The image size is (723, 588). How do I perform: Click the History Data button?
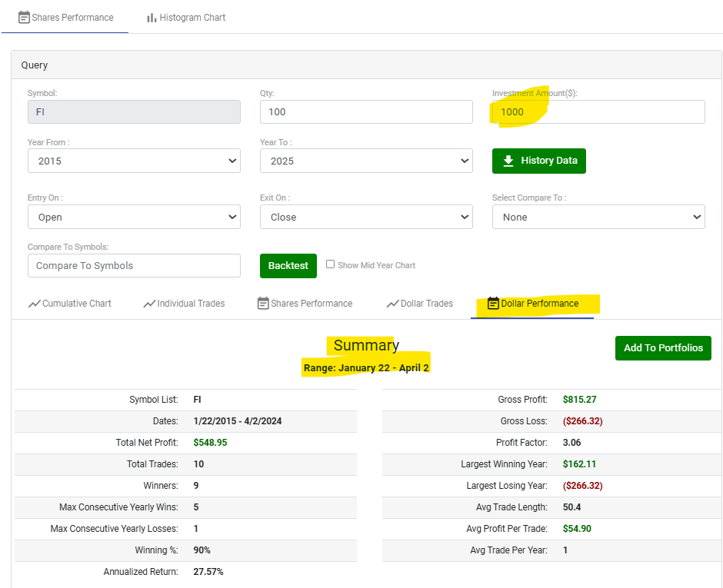pyautogui.click(x=539, y=161)
